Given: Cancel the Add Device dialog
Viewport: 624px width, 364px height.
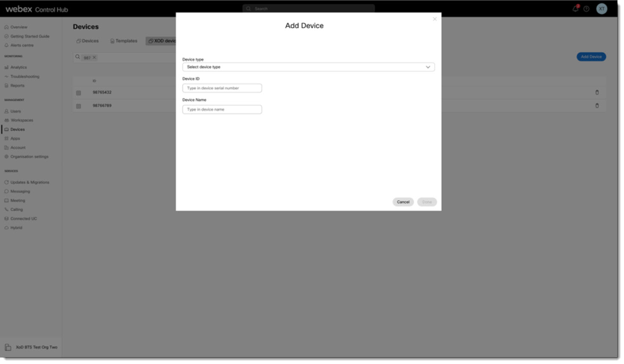Looking at the screenshot, I should (403, 202).
